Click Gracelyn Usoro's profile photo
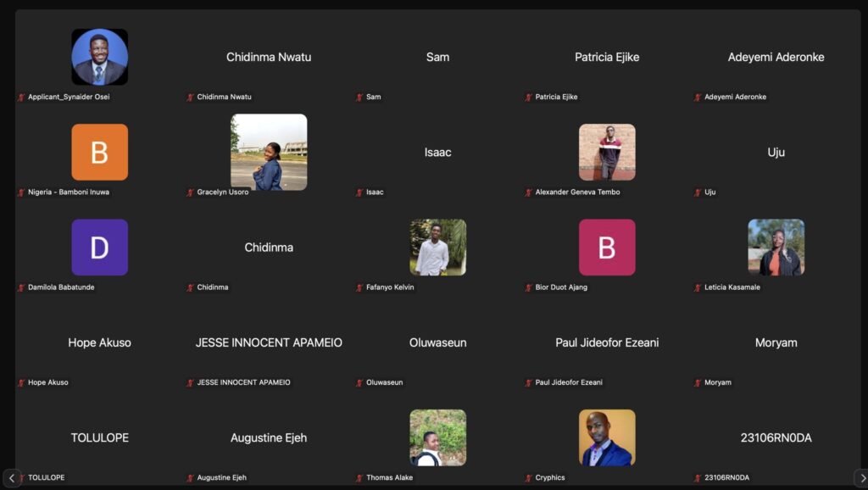Viewport: 868px width, 490px height. [x=269, y=152]
